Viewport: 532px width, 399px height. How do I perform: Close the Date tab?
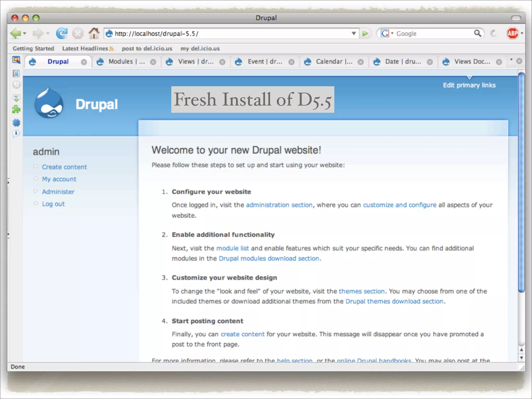click(430, 62)
